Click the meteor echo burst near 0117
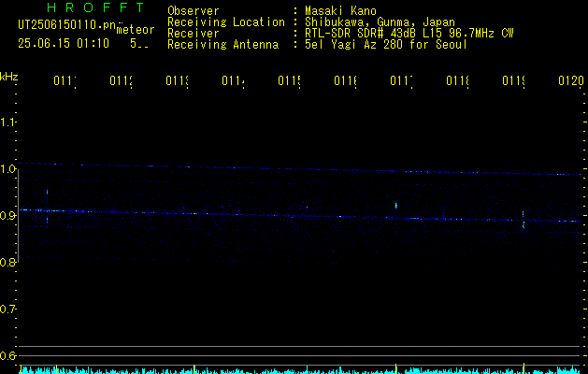The height and width of the screenshot is (374, 588). pyautogui.click(x=396, y=206)
